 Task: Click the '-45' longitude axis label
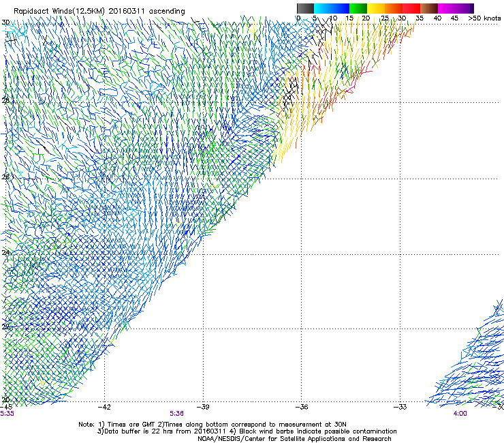[x=6, y=407]
